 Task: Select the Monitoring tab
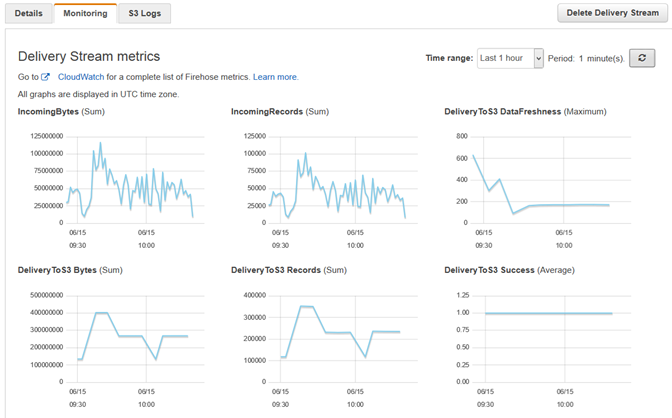(85, 13)
